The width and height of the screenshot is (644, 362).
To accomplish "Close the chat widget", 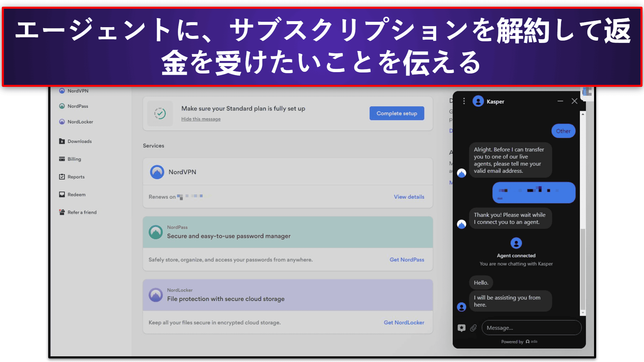I will pos(574,101).
